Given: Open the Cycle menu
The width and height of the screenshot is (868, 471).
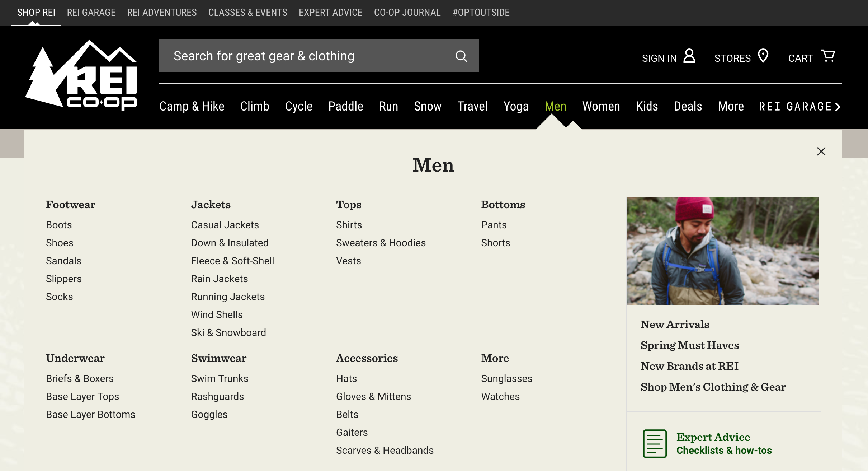Looking at the screenshot, I should point(299,106).
